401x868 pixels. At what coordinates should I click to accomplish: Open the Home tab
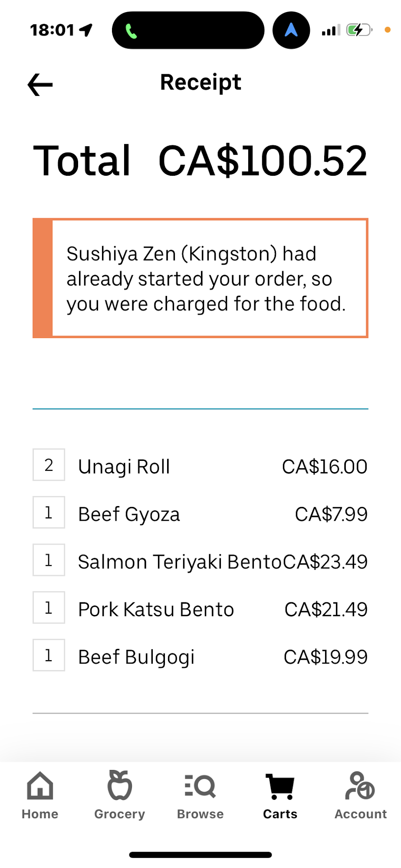pyautogui.click(x=40, y=795)
